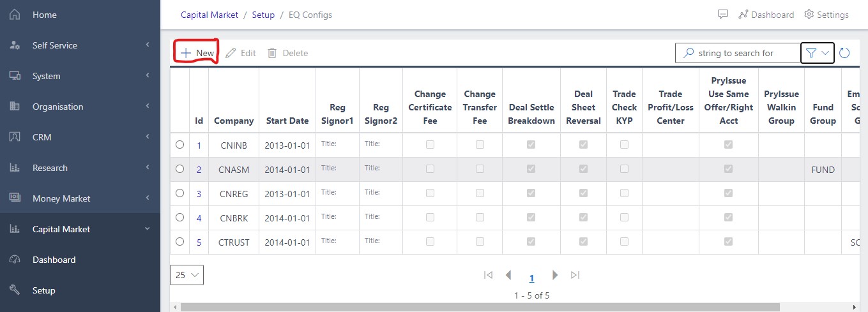Toggle Deal Sheet Reversal checkbox for CTRUST
The image size is (868, 312).
[x=583, y=242]
